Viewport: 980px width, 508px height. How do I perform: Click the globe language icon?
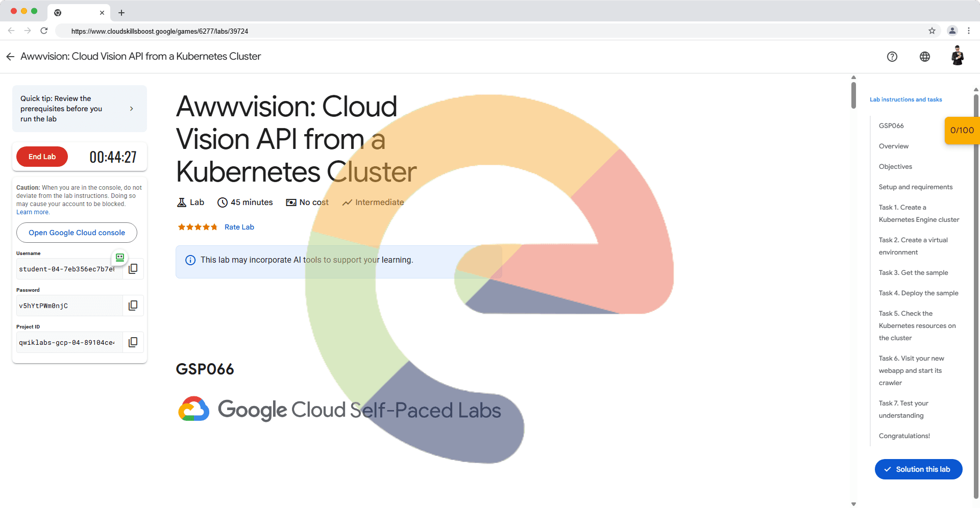point(924,57)
